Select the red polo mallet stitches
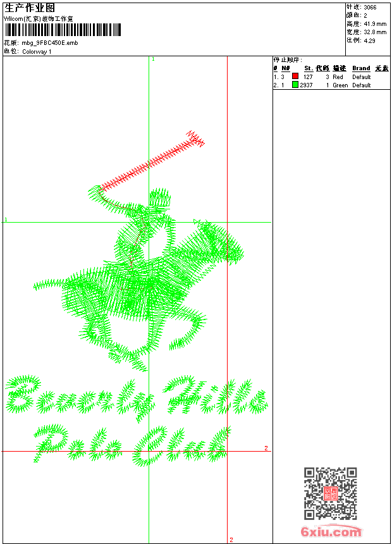The width and height of the screenshot is (392, 544). click(152, 160)
